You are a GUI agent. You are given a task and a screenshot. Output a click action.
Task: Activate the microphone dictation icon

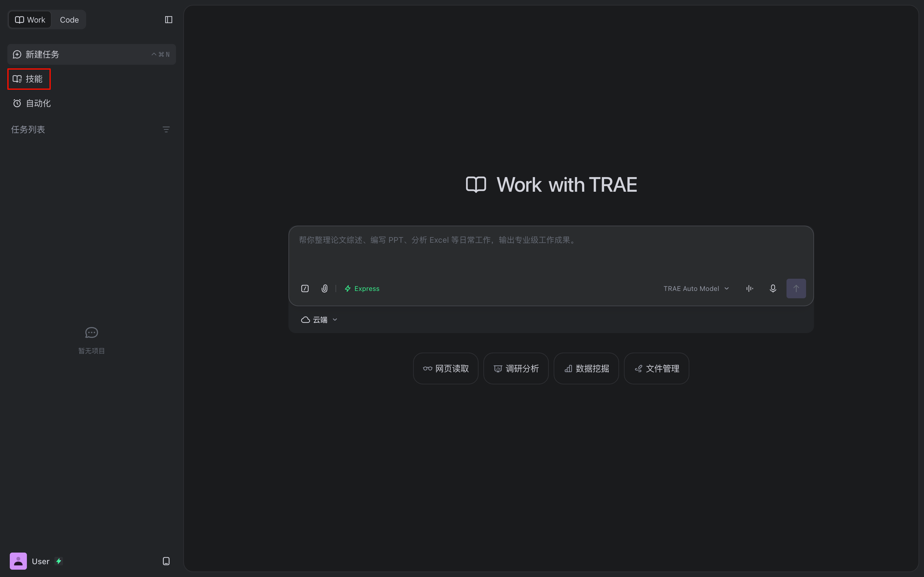[773, 288]
